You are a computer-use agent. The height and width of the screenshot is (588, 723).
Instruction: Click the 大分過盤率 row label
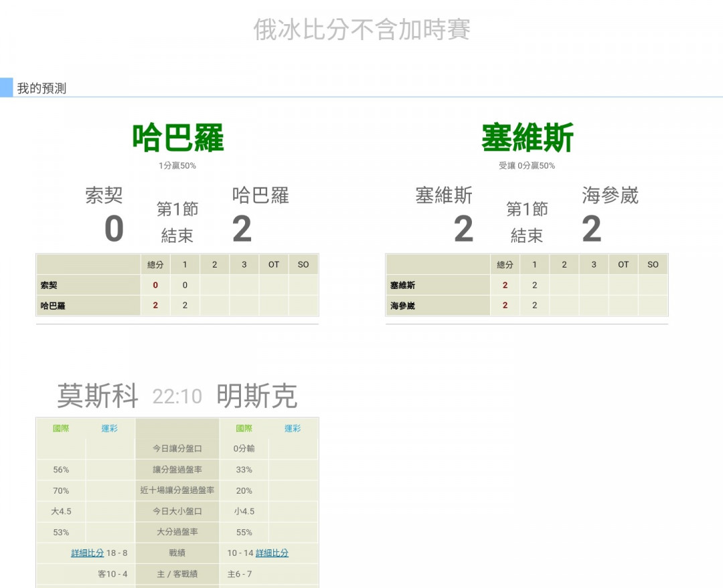[x=177, y=532]
